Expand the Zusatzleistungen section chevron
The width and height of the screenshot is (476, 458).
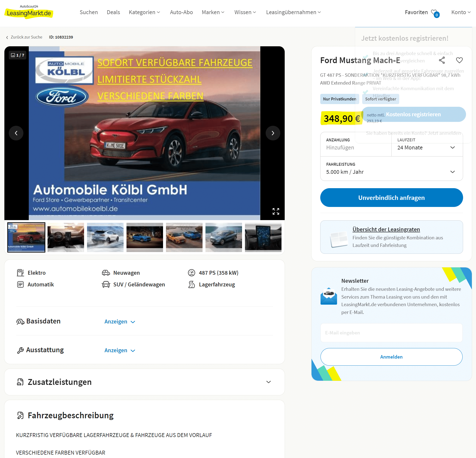268,382
